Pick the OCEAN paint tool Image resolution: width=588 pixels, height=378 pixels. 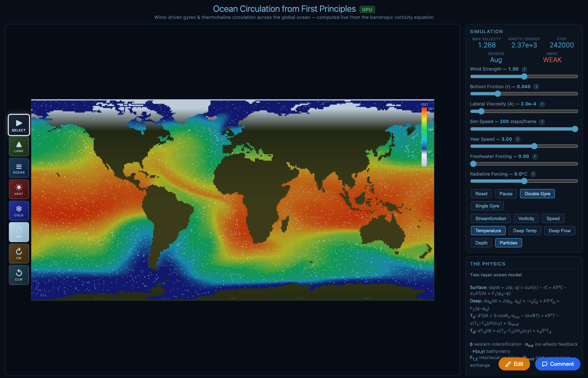pos(19,168)
